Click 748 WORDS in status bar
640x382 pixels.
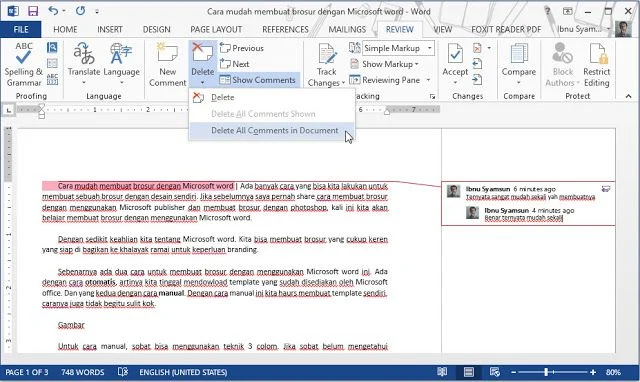[x=82, y=372]
